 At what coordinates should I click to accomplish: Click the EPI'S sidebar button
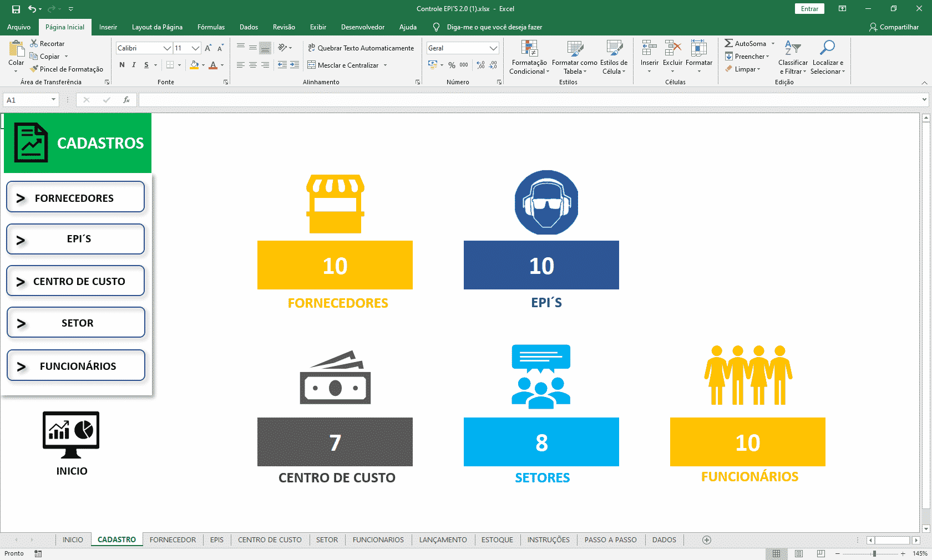click(75, 239)
